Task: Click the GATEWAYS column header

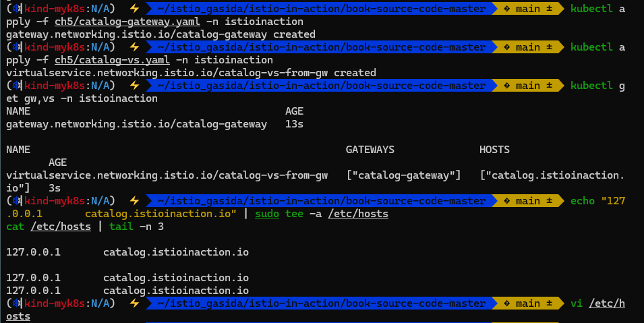Action: 370,150
